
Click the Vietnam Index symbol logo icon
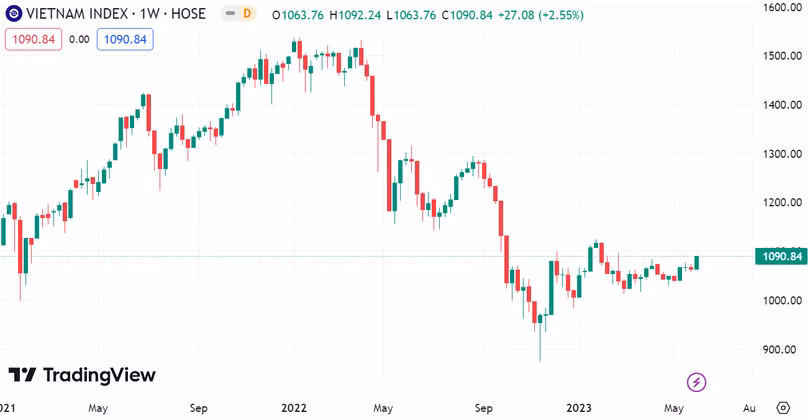[14, 15]
